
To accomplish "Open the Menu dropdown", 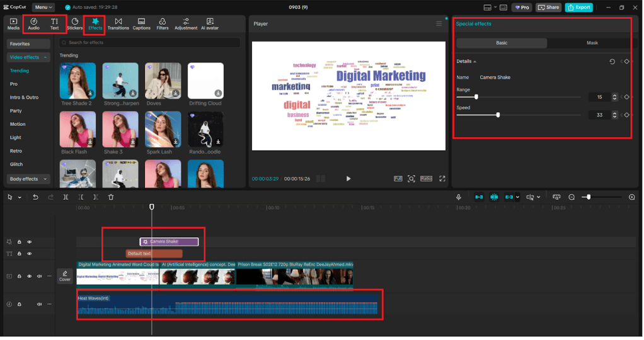I will click(43, 7).
